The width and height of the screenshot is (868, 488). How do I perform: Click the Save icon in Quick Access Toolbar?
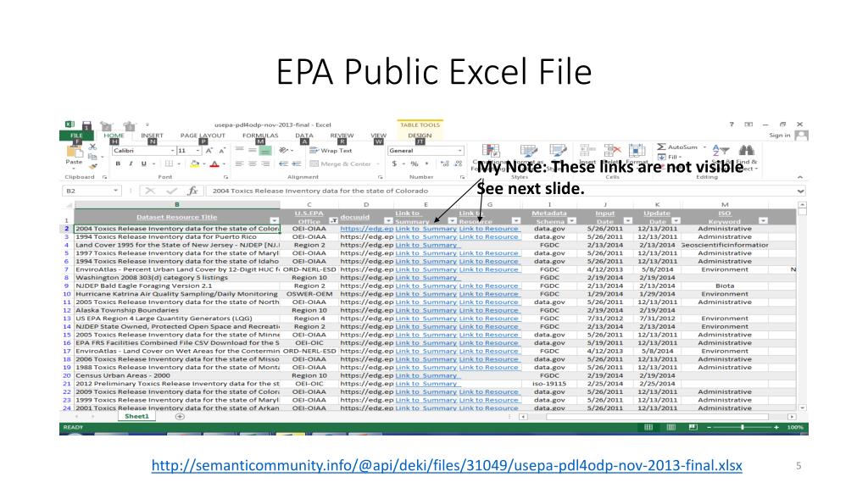(x=87, y=125)
